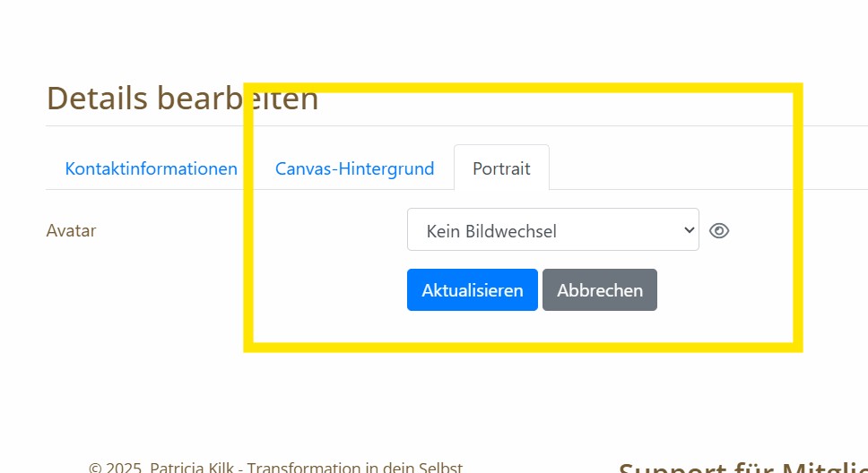Click the Details bearbeiten heading
This screenshot has width=868, height=473.
point(182,99)
